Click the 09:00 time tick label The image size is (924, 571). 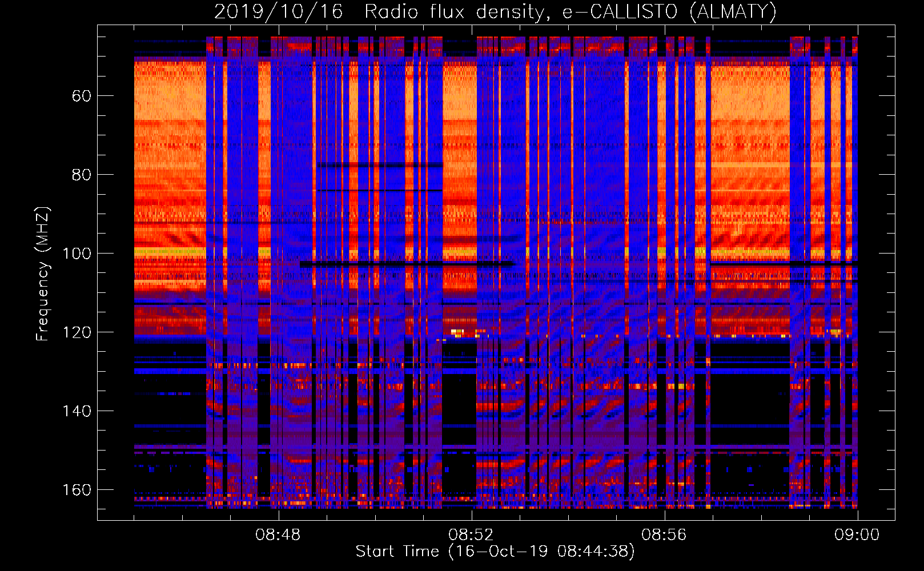point(857,535)
